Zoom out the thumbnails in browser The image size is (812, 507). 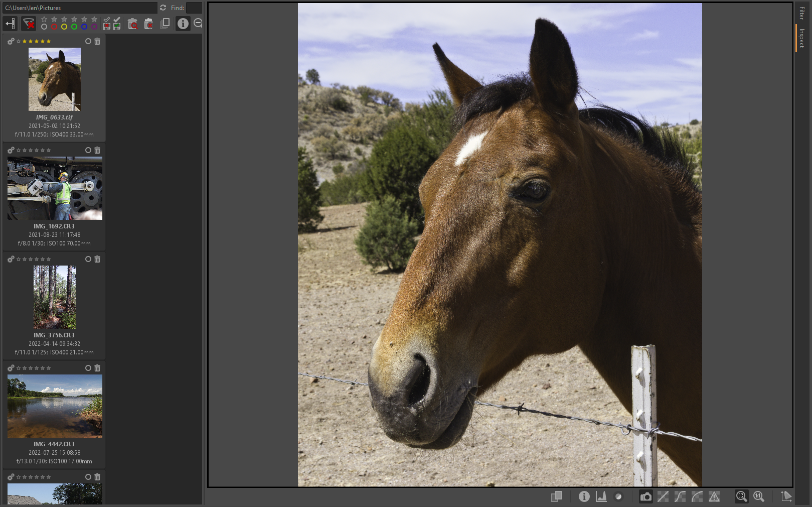coord(198,24)
